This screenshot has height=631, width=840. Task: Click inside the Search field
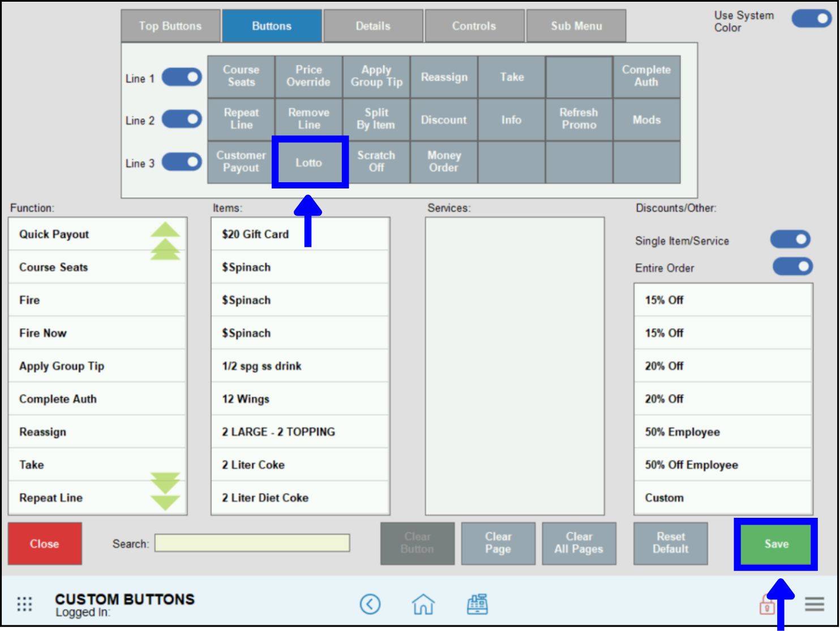[252, 543]
